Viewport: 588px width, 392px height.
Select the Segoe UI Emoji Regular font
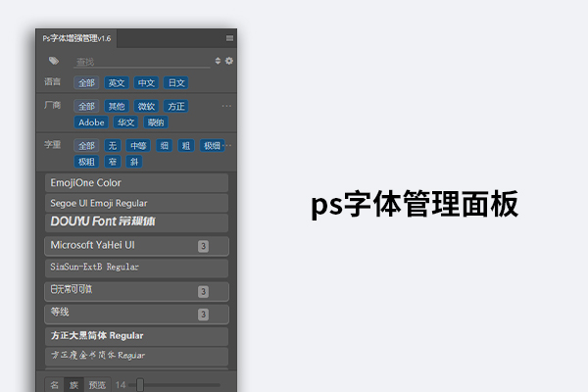(x=136, y=203)
